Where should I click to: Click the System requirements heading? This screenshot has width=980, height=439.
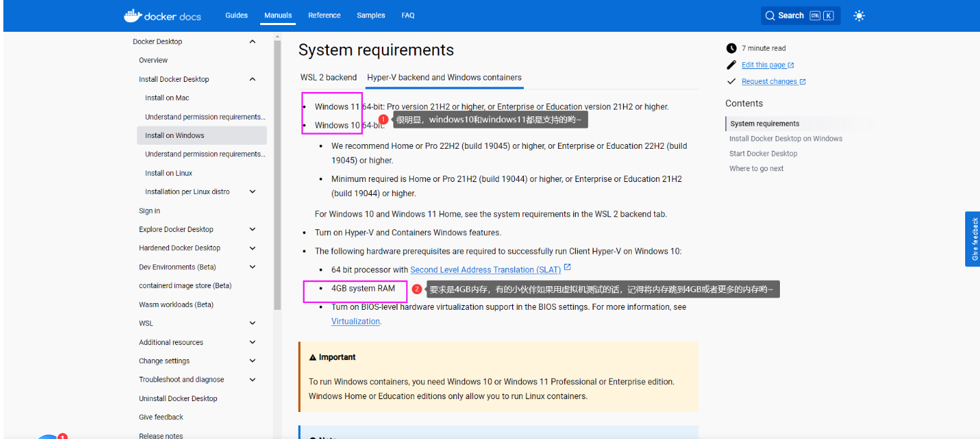376,50
